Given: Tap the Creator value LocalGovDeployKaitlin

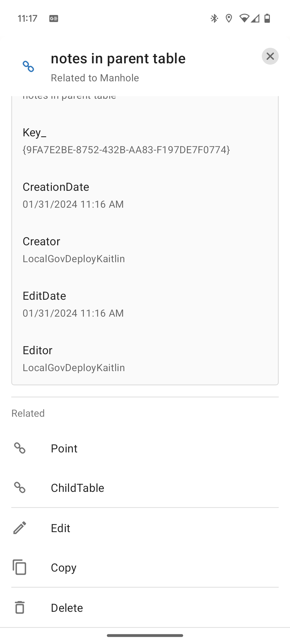Looking at the screenshot, I should coord(74,258).
